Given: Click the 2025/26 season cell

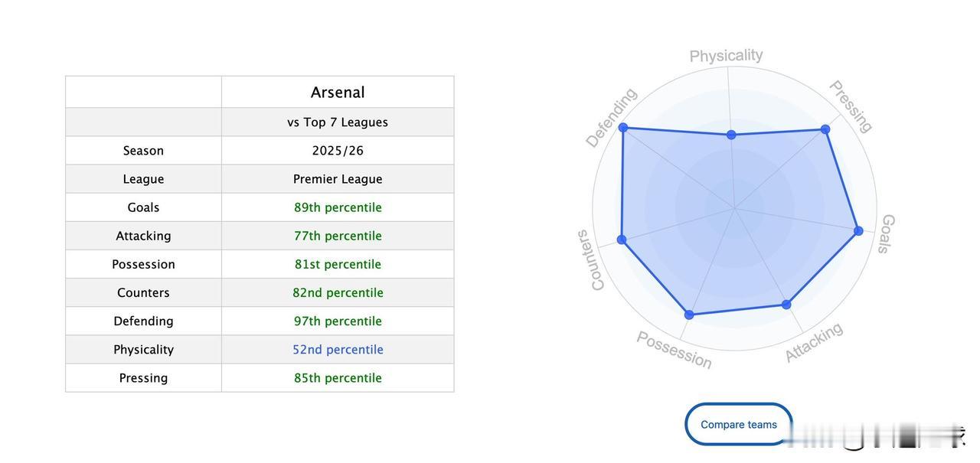Looking at the screenshot, I should coord(338,151).
